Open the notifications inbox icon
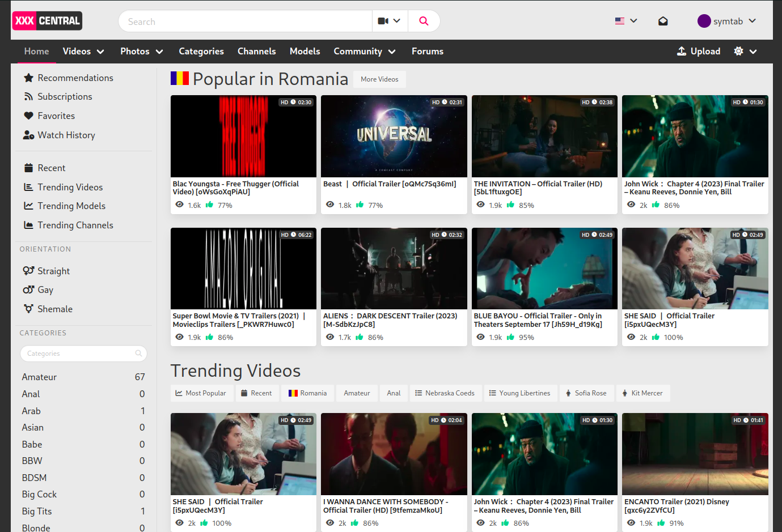Image resolution: width=782 pixels, height=532 pixels. 662,21
